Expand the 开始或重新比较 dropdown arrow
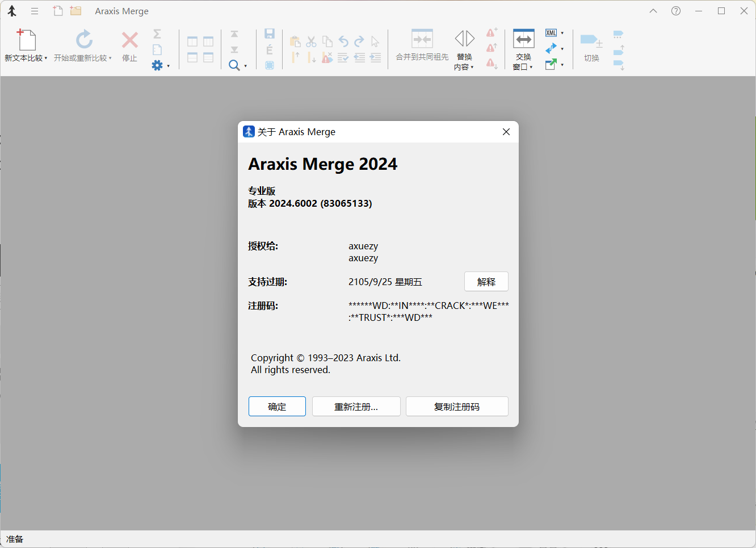Image resolution: width=756 pixels, height=548 pixels. click(110, 58)
